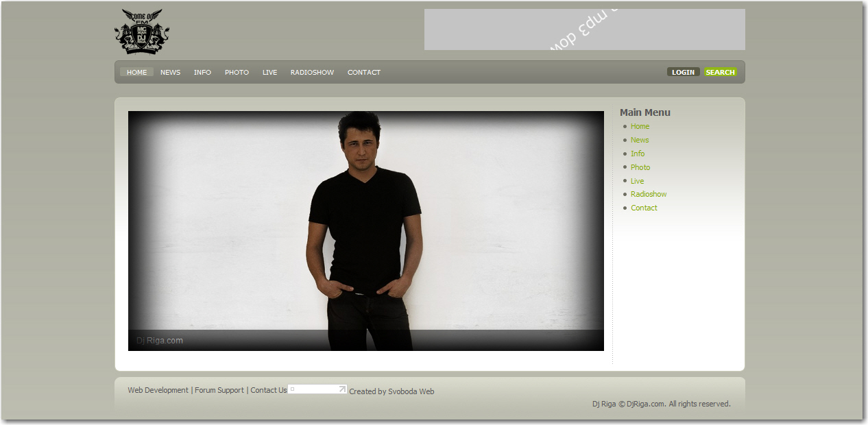The width and height of the screenshot is (868, 425).
Task: Open RADIOSHOW in the top navigation bar
Action: click(x=312, y=72)
